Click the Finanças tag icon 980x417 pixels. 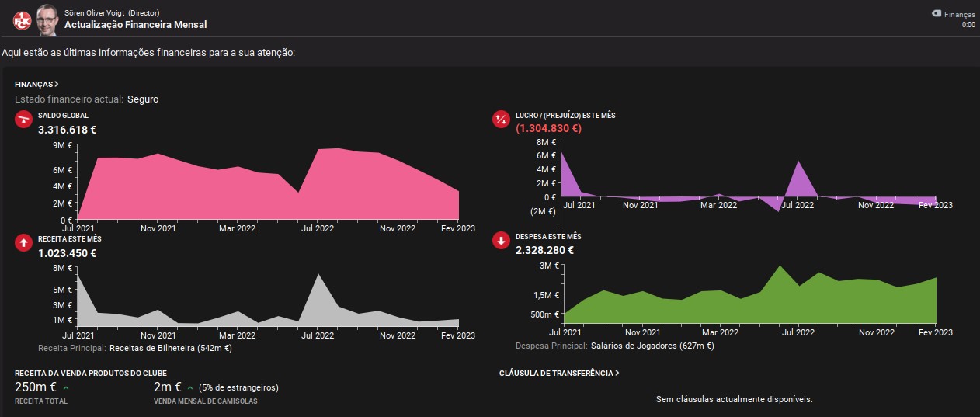pos(936,13)
